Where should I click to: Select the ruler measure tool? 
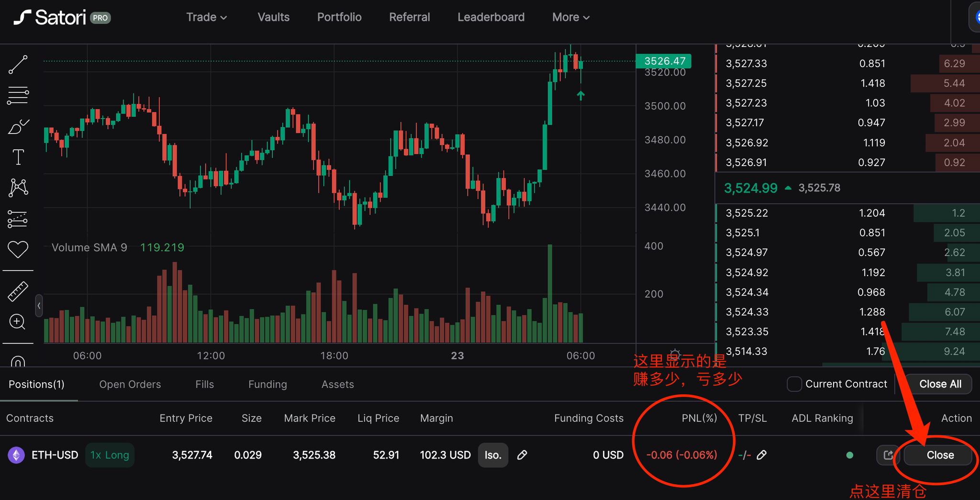click(x=18, y=291)
